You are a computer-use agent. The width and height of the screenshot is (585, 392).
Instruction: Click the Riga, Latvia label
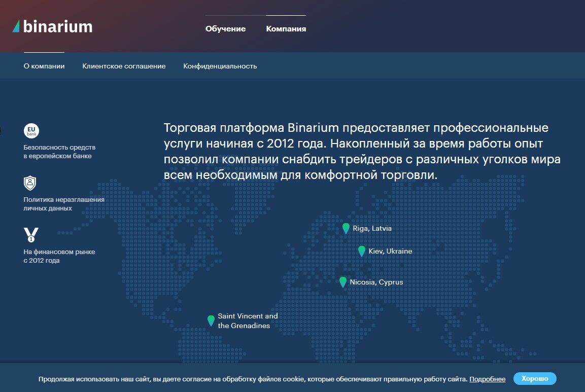[372, 228]
